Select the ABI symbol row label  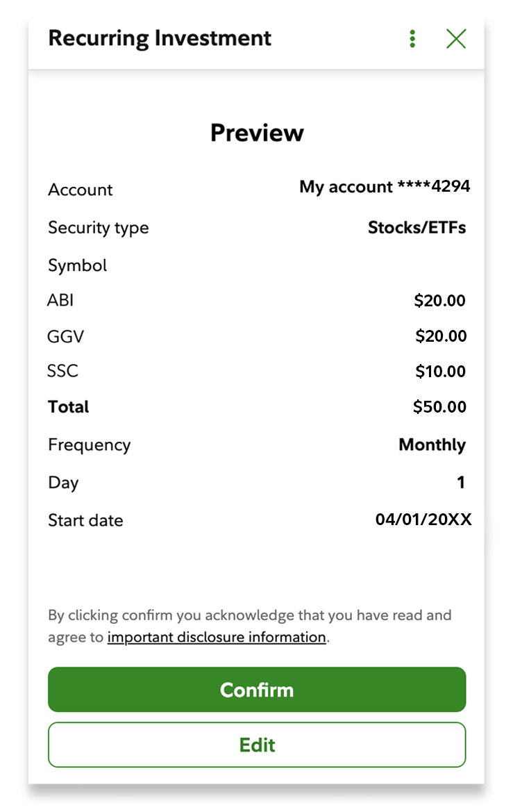coord(60,300)
